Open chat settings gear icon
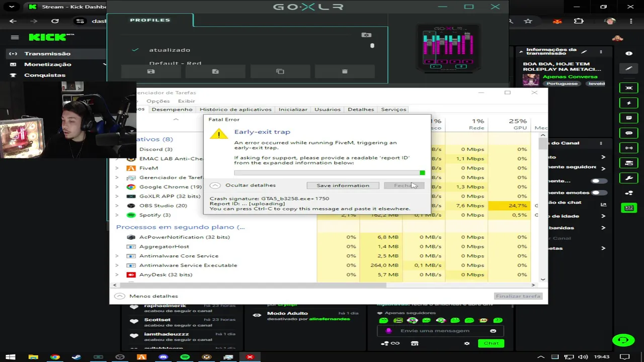 [x=467, y=343]
